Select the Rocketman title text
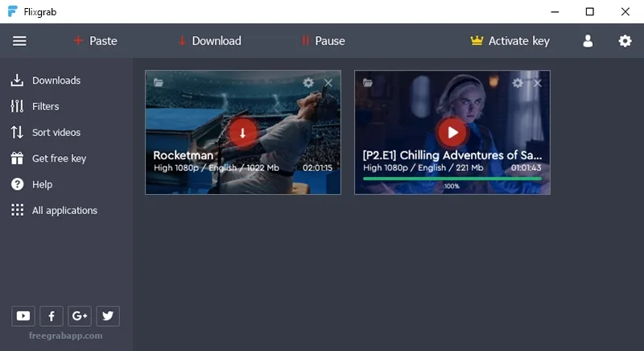This screenshot has width=644, height=351. pyautogui.click(x=184, y=155)
